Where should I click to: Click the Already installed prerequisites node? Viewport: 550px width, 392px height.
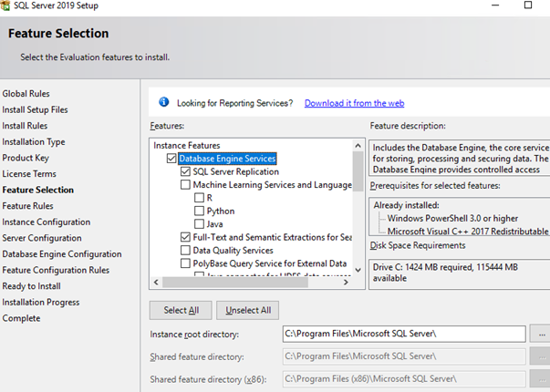406,205
